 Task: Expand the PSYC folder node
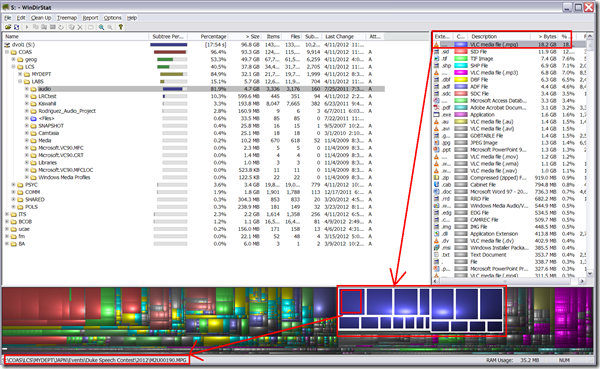click(13, 185)
